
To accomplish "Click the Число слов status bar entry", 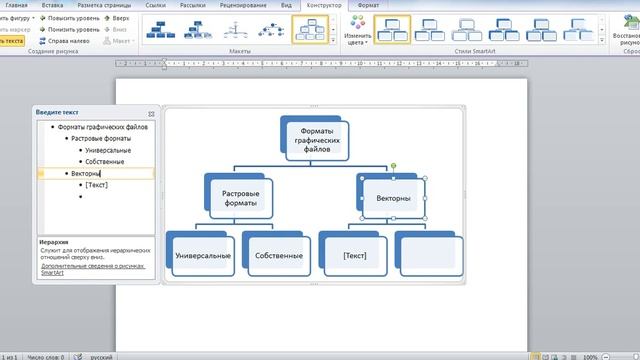I will pos(46,357).
